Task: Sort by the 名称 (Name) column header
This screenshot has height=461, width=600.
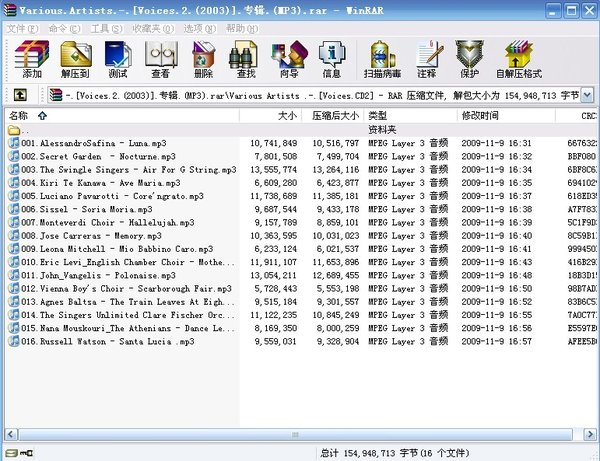Action: [122, 116]
